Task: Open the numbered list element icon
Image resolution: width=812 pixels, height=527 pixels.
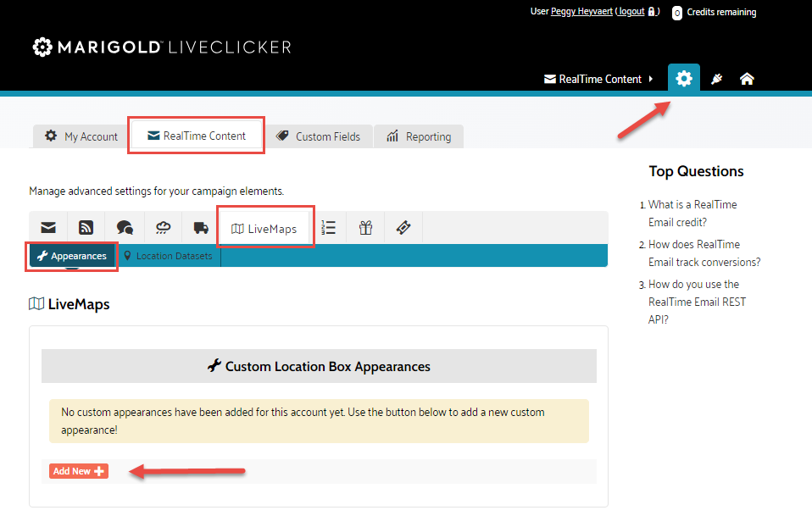Action: [x=329, y=228]
